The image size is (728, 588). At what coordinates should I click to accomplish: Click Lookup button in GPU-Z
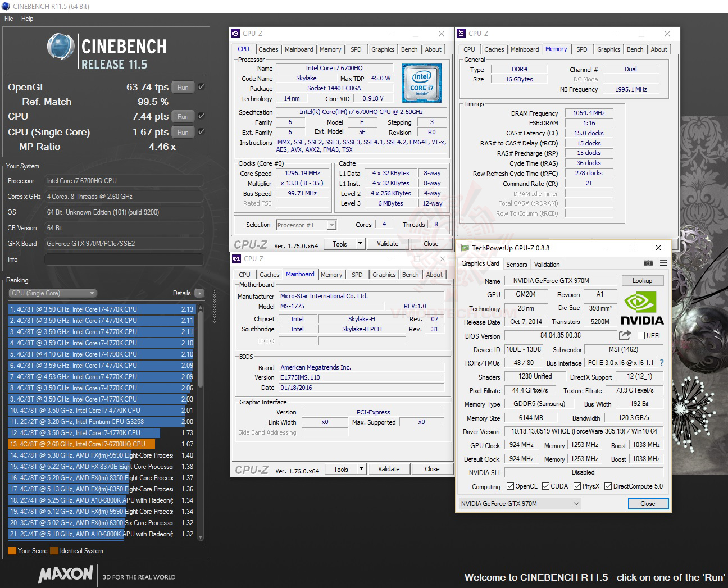pos(643,281)
